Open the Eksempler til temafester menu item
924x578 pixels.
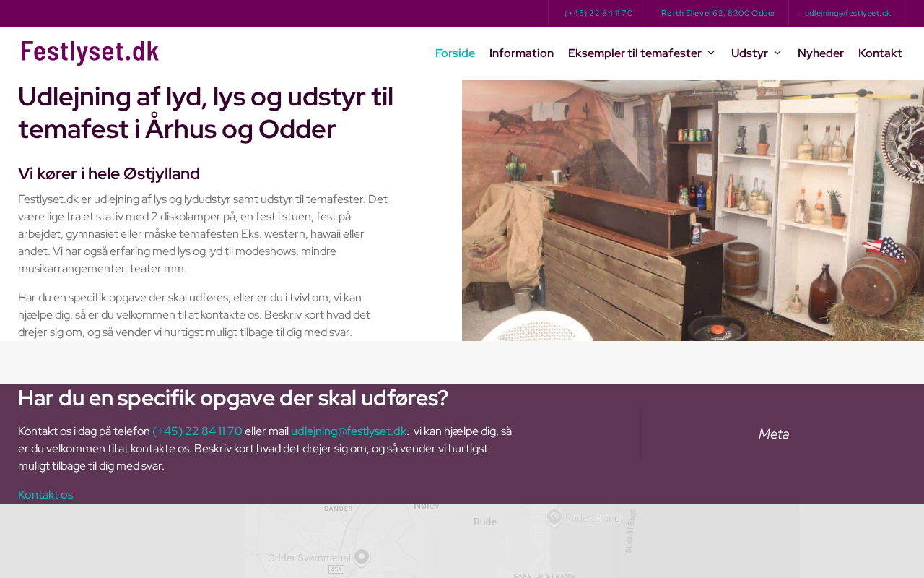pyautogui.click(x=635, y=53)
